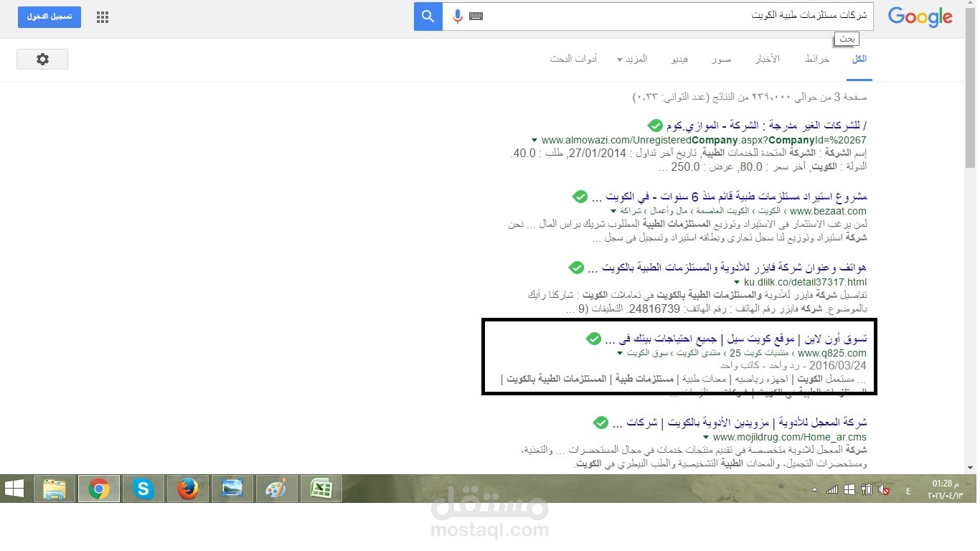Click the ع input language indicator
The image size is (980, 551).
pyautogui.click(x=908, y=490)
